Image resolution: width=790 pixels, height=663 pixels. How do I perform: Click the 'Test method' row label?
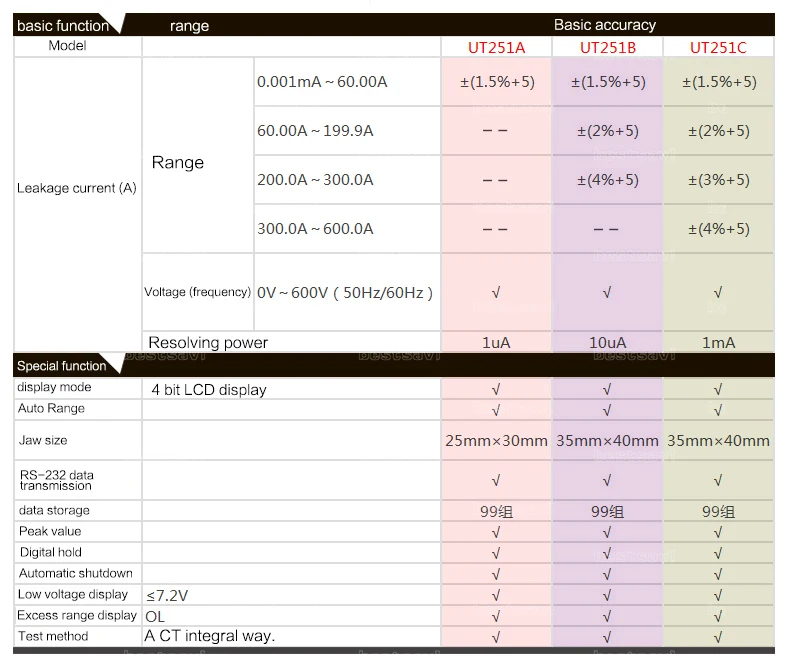pyautogui.click(x=53, y=636)
